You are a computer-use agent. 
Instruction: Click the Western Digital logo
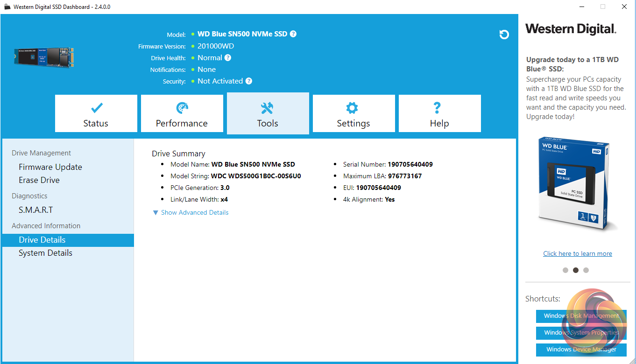(x=571, y=29)
